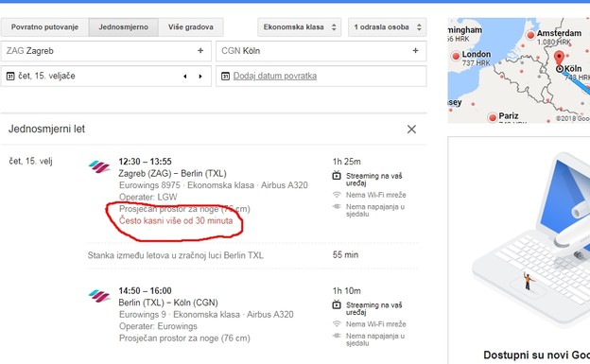Open the Ekonomska klasa dropdown
590x364 pixels.
[x=300, y=27]
